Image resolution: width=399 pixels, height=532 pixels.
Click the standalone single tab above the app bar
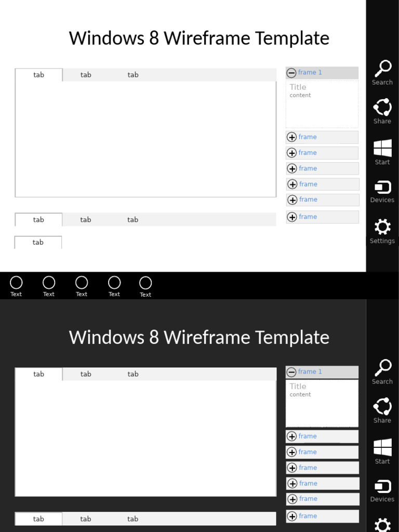38,242
